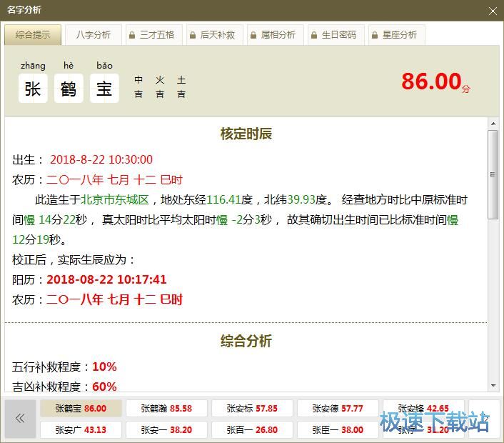
Task: Choose name 张鹤瀚 scored 85.58
Action: [x=166, y=409]
